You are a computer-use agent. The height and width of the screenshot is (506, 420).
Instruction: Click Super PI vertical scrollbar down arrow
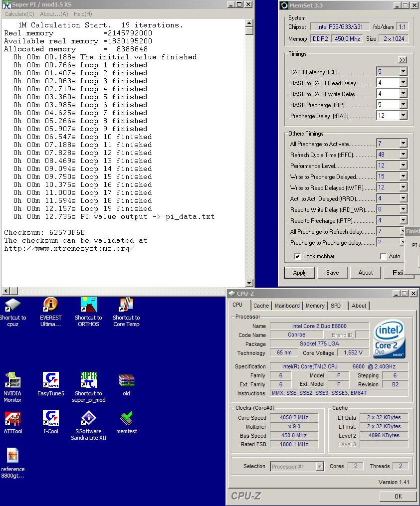(249, 283)
